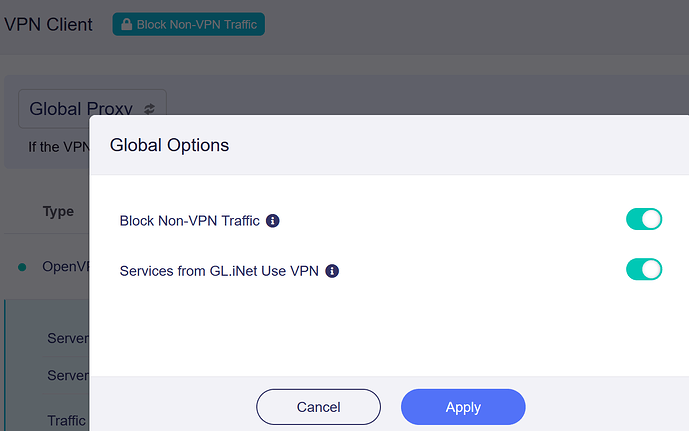Screen dimensions: 689x431
Task: Click the VPN Client page heading
Action: click(49, 24)
